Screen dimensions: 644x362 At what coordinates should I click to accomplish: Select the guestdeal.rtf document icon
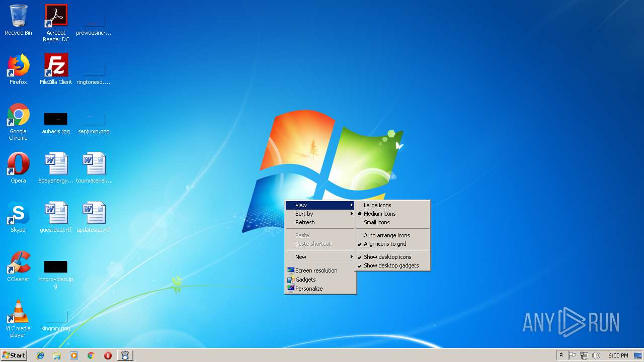pos(56,217)
